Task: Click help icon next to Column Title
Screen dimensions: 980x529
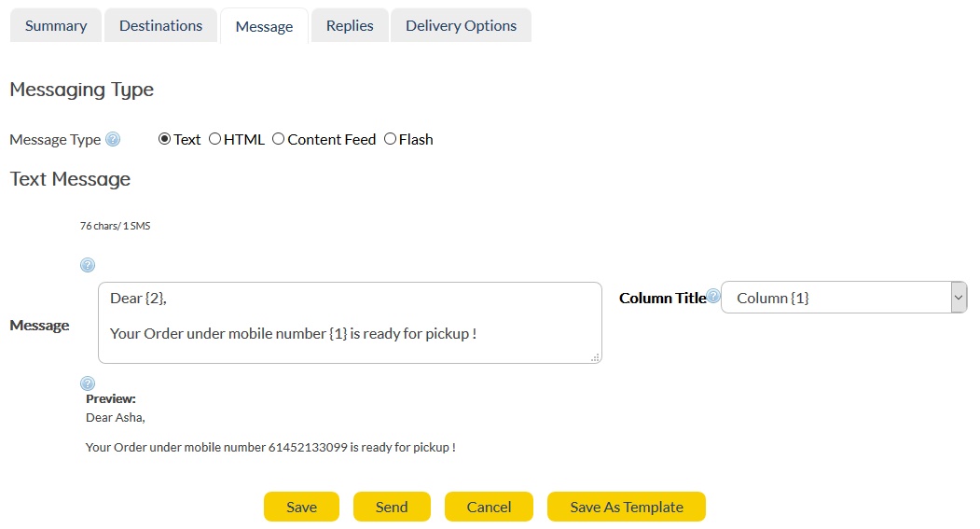Action: tap(713, 297)
